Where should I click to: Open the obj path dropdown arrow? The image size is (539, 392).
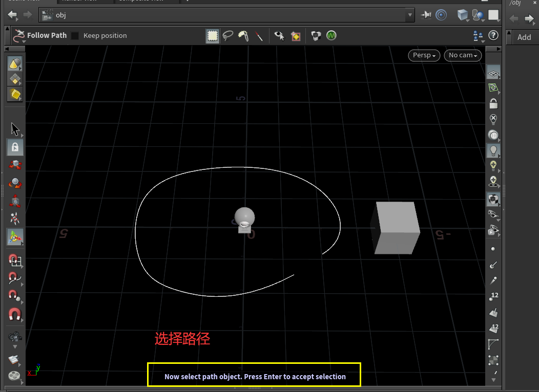pos(410,15)
